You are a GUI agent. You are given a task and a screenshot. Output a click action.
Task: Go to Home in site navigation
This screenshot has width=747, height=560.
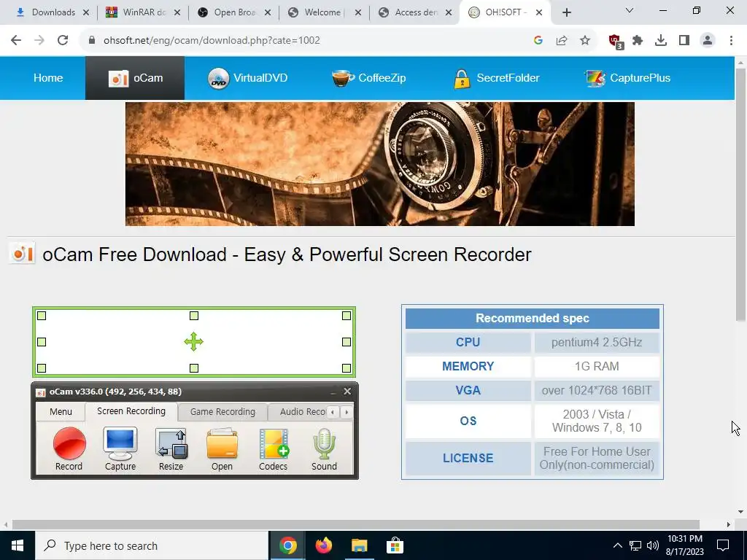tap(48, 77)
